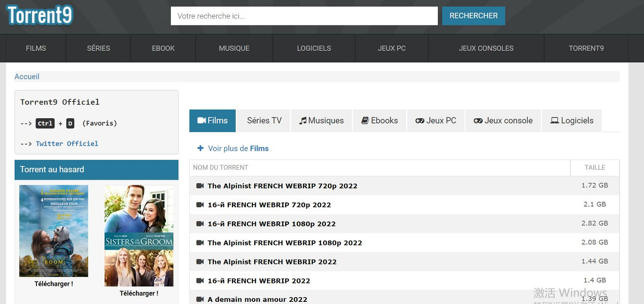Click the plus icon beside Voir plus de Films
The width and height of the screenshot is (644, 304).
[200, 148]
